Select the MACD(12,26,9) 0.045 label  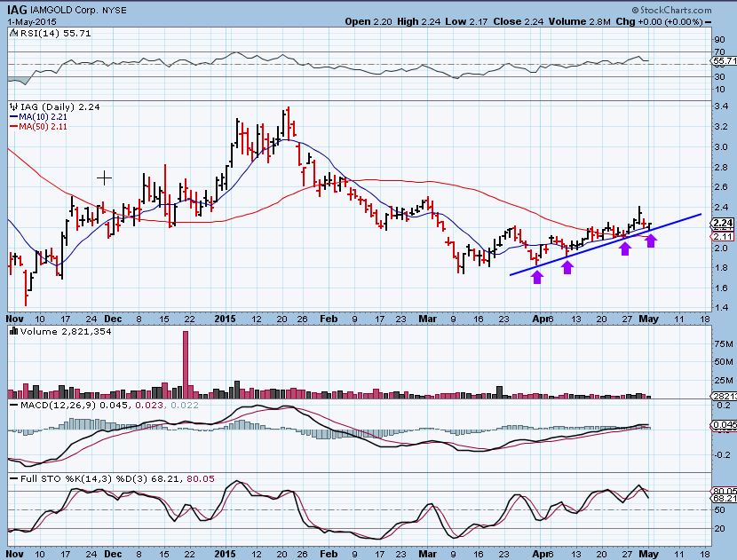[x=75, y=405]
